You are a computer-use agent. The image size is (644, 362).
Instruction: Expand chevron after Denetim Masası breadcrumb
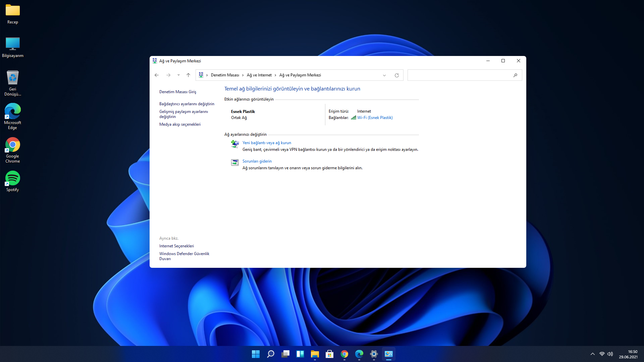(243, 75)
